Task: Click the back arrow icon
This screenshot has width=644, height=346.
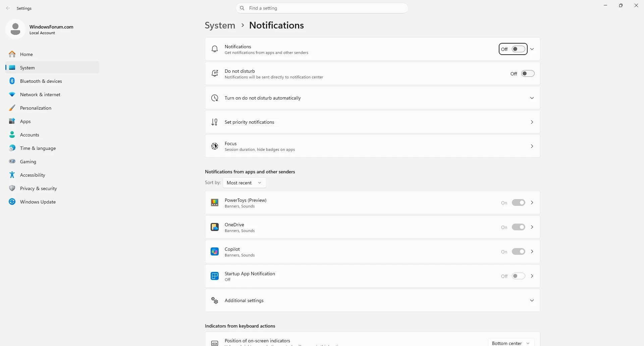Action: pos(8,8)
